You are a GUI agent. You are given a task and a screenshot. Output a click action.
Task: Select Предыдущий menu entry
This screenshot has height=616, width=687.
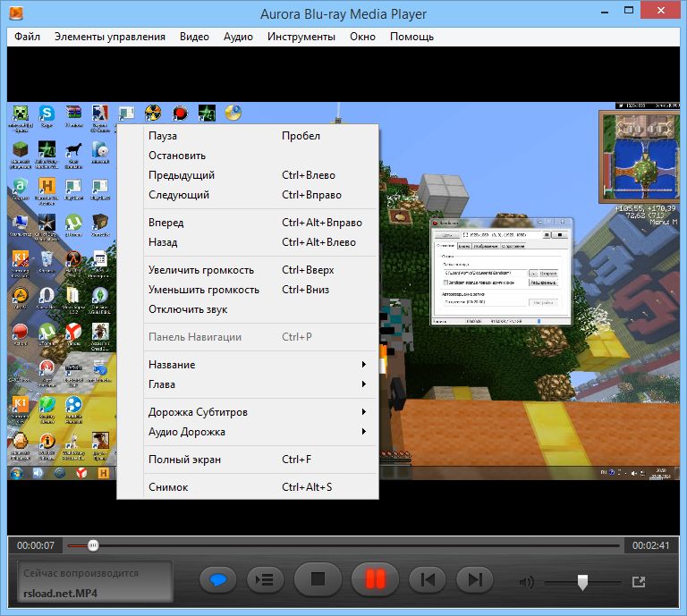tap(248, 175)
